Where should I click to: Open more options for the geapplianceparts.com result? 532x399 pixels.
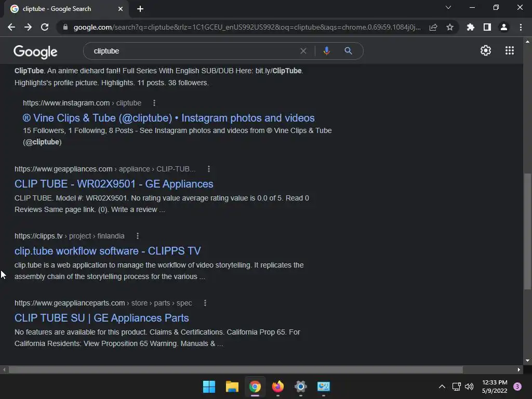[205, 303]
